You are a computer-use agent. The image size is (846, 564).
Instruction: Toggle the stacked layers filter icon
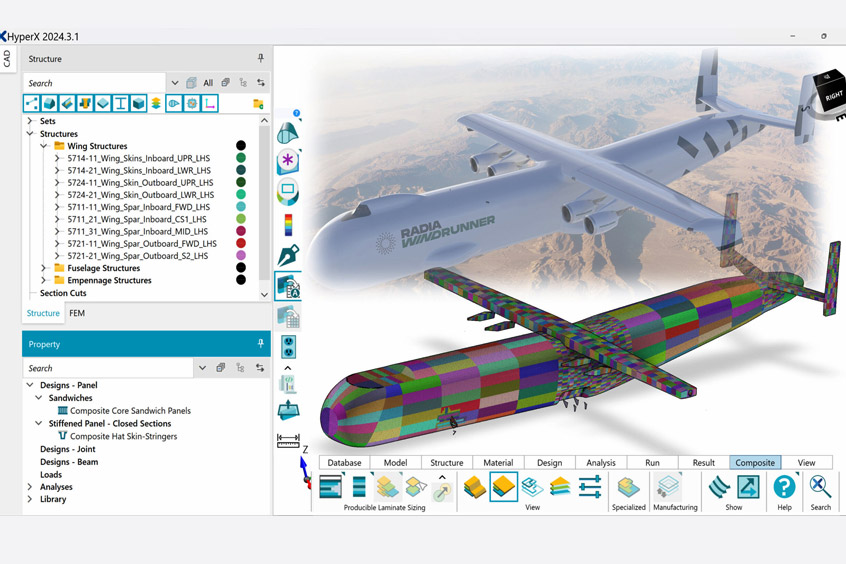tap(156, 103)
